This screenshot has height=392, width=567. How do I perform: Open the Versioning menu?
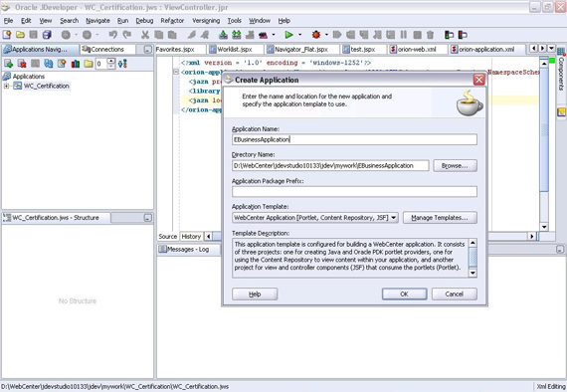coord(206,21)
